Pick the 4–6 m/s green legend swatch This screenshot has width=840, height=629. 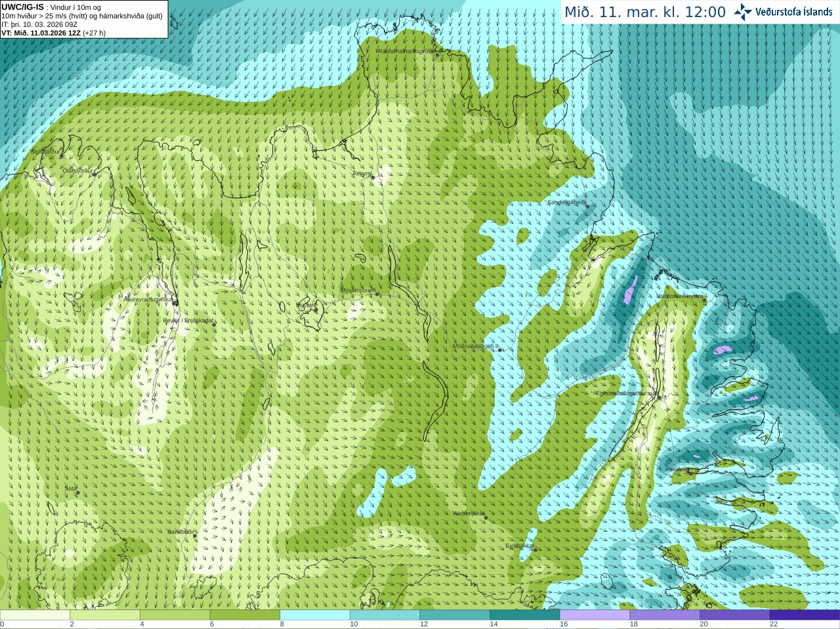(x=175, y=615)
